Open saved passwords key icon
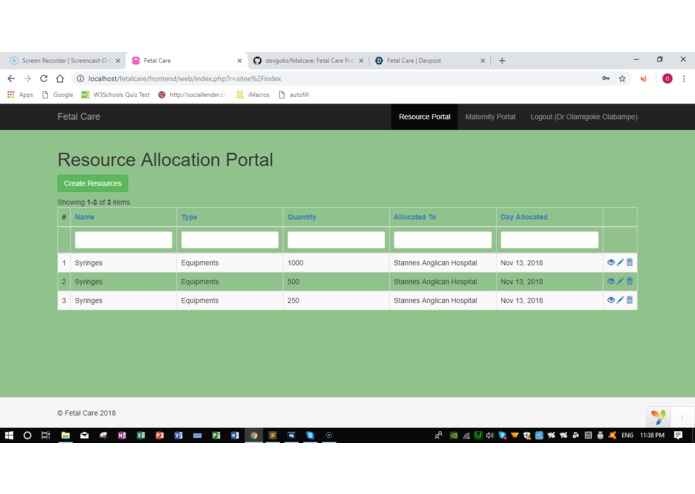This screenshot has width=695, height=494. [x=605, y=78]
